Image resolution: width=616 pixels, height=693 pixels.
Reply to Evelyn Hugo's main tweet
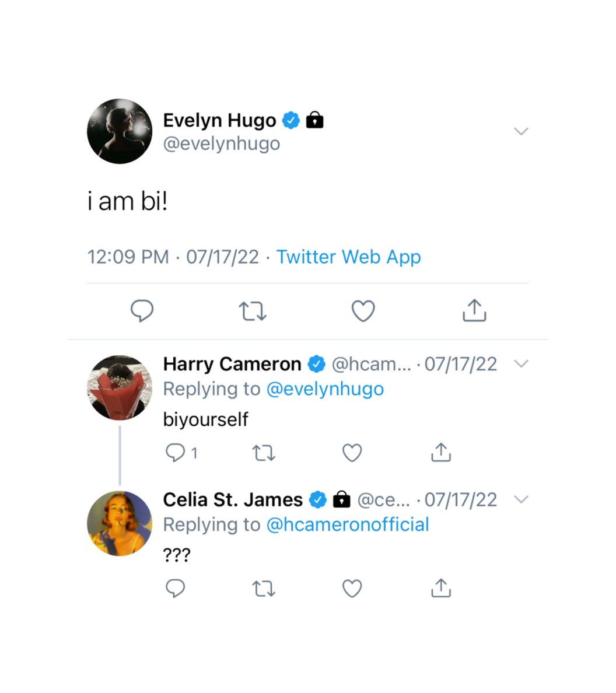tap(142, 311)
